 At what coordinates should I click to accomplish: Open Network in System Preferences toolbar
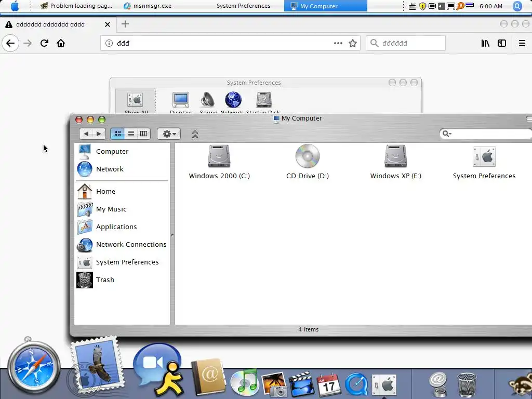tap(233, 102)
